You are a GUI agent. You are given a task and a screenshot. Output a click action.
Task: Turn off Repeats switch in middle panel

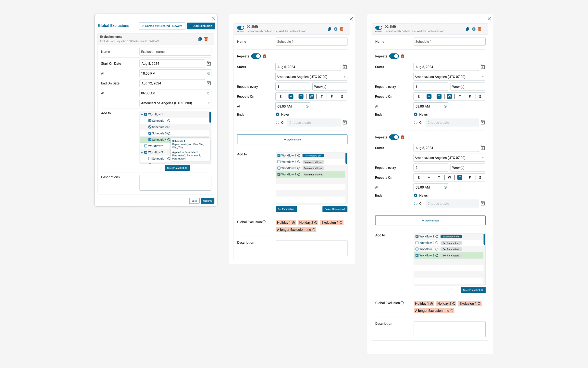pos(256,56)
